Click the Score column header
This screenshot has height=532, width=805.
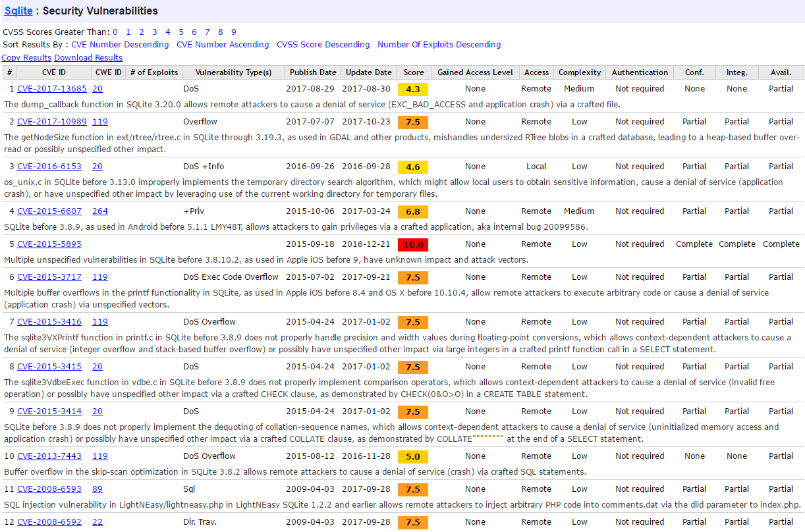tap(414, 72)
